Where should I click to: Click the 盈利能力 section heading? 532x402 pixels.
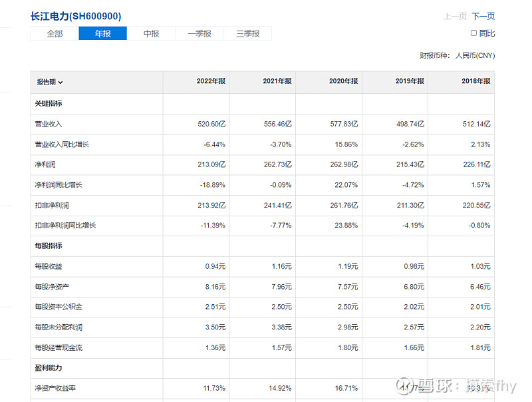(x=49, y=368)
